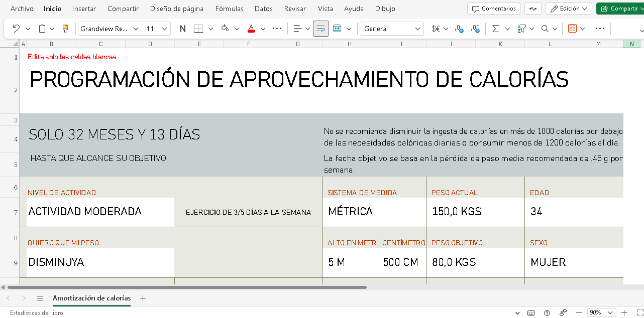The width and height of the screenshot is (644, 318).
Task: Click the Undo arrow icon
Action: point(16,29)
